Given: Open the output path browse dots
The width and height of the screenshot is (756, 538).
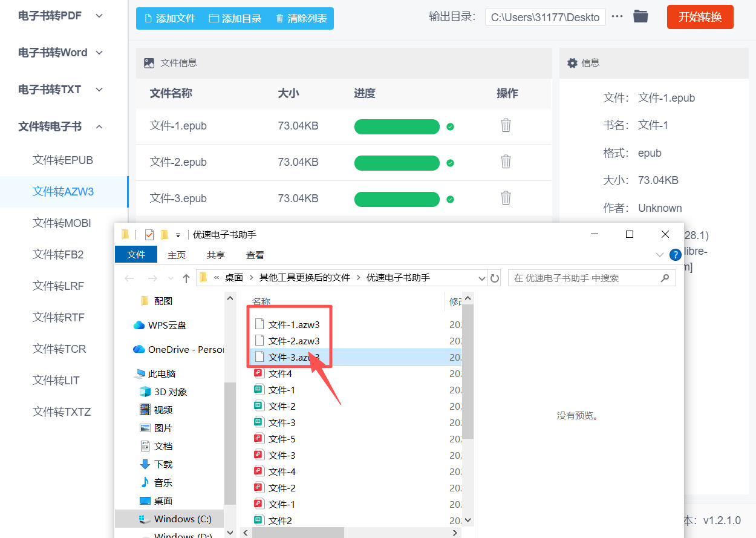Looking at the screenshot, I should point(617,16).
